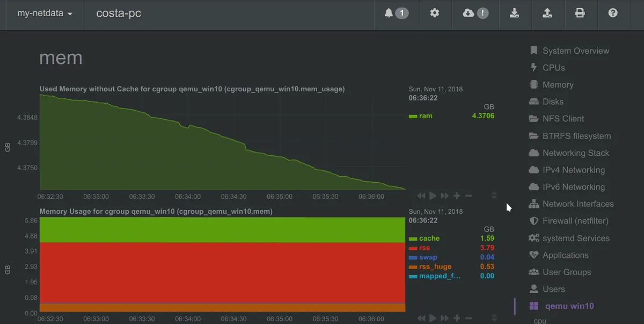Play the mem_usage chart using play icon
Viewport: 644px width, 324px height.
tap(433, 196)
